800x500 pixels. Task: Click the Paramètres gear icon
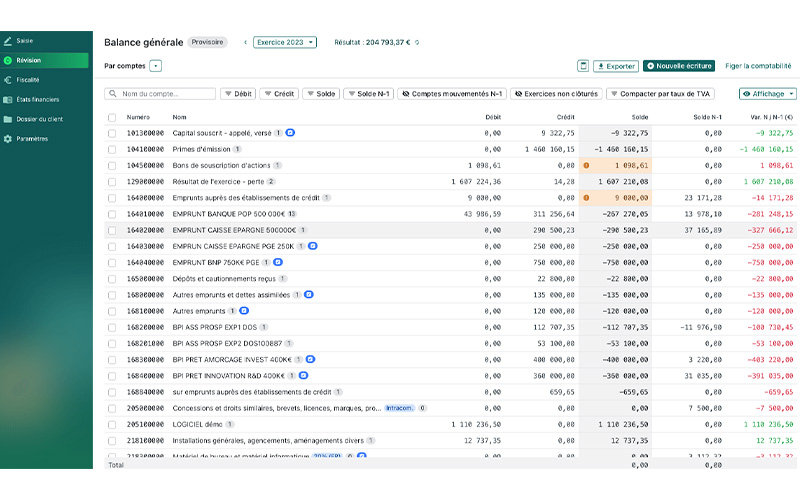pyautogui.click(x=8, y=139)
